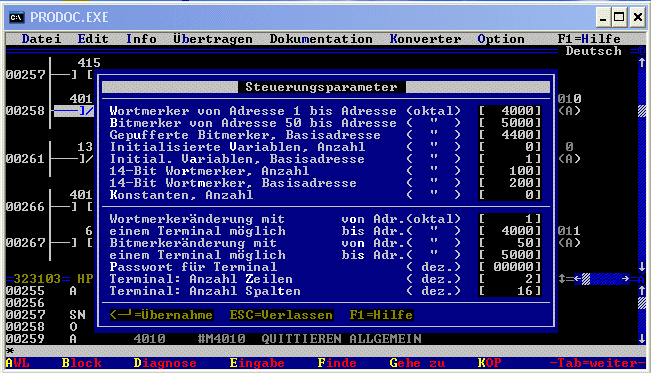The width and height of the screenshot is (651, 373).
Task: Edit Wortmerker von Adresse 1 field 4000
Action: click(510, 111)
